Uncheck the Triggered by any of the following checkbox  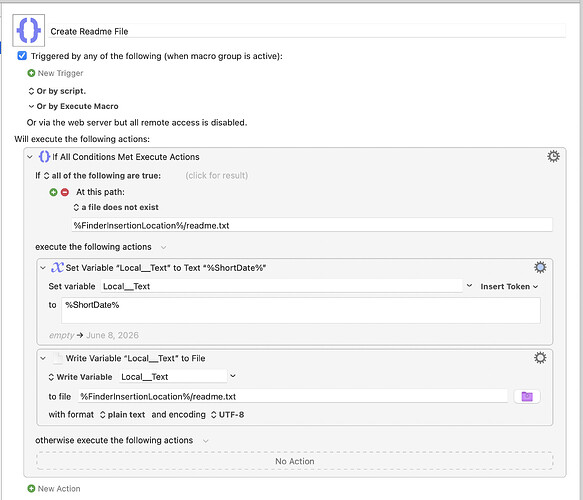coord(22,56)
